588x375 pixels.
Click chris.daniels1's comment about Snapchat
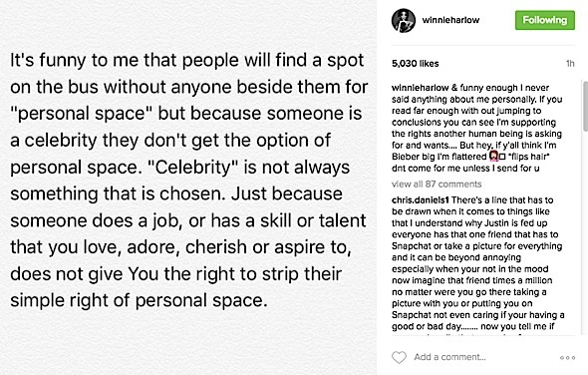477,262
